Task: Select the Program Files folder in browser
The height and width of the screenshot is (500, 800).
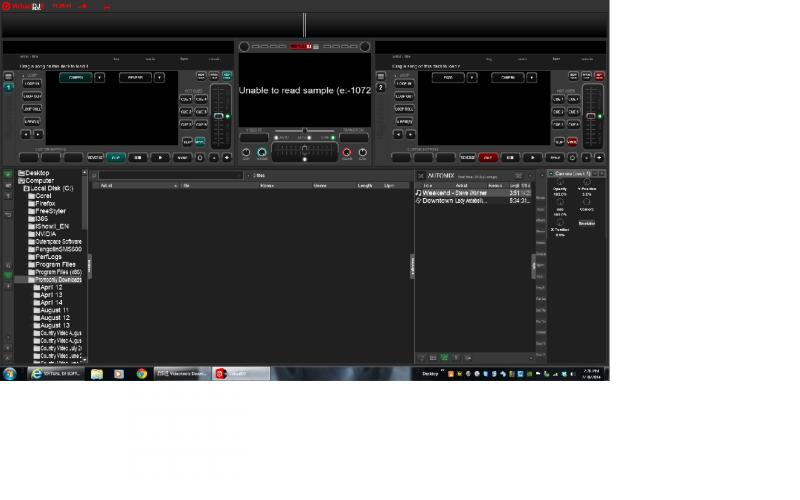Action: [x=55, y=264]
